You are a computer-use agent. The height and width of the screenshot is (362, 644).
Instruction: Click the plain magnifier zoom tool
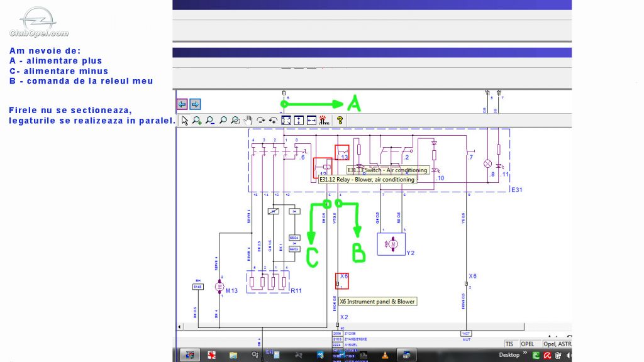223,121
